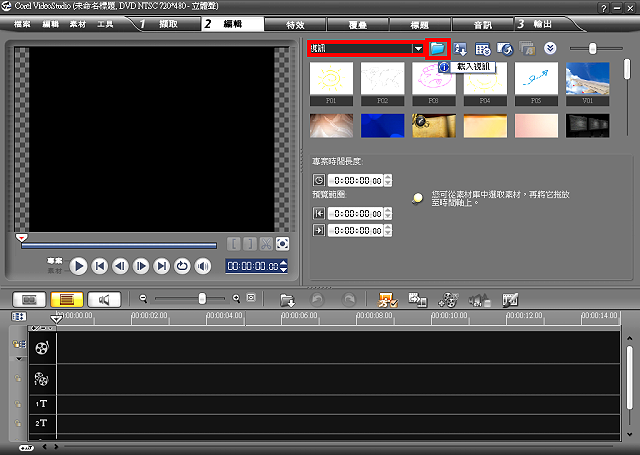Select the overlay track icon
The image size is (640, 455).
[x=41, y=379]
